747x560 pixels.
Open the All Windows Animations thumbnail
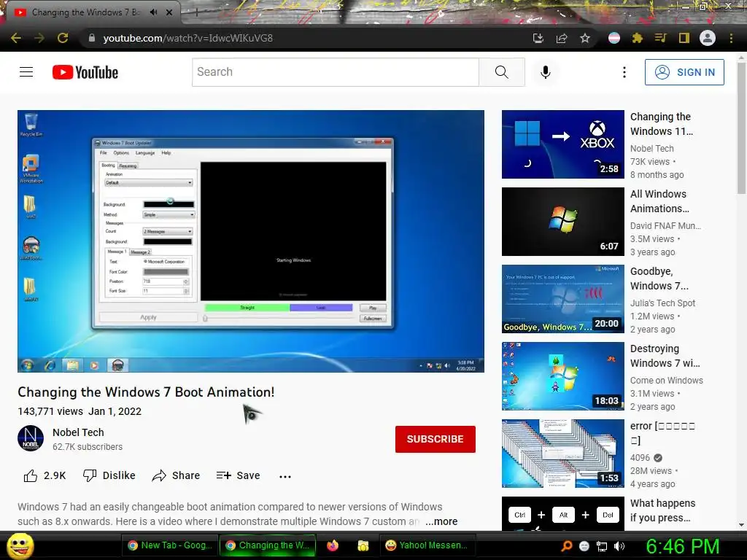coord(562,222)
